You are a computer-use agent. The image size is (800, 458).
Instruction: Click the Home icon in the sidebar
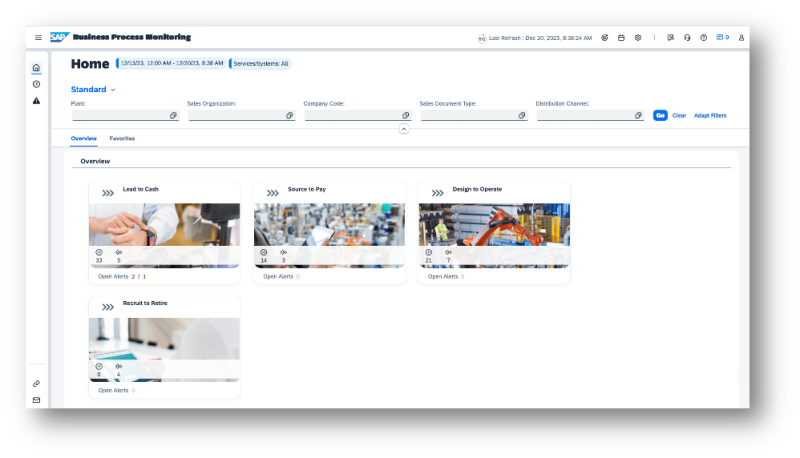click(x=36, y=68)
